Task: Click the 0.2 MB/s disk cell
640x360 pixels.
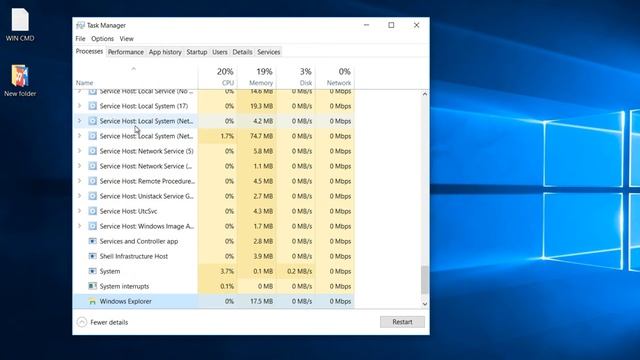Action: 296,271
